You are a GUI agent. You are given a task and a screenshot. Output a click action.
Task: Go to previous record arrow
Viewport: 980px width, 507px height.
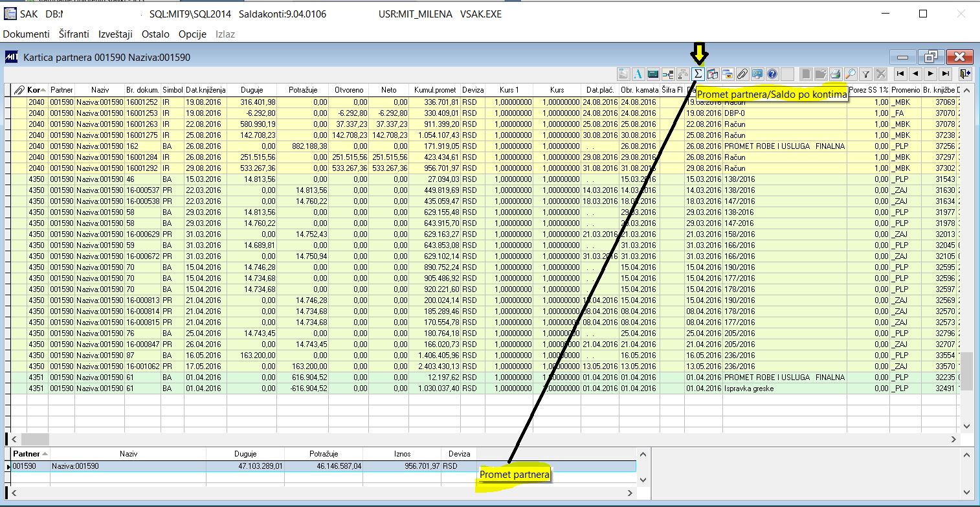[915, 74]
